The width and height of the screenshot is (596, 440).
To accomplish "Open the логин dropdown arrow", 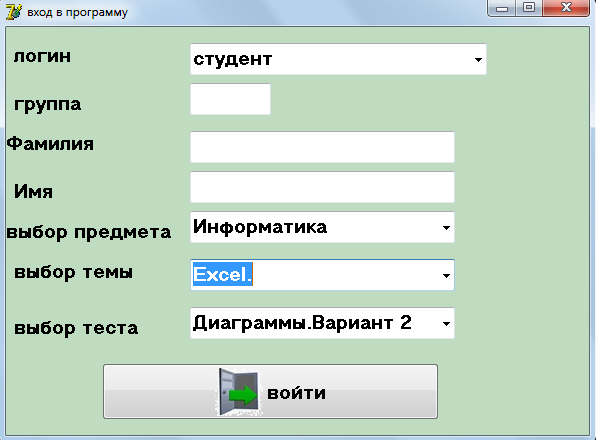I will tap(478, 59).
